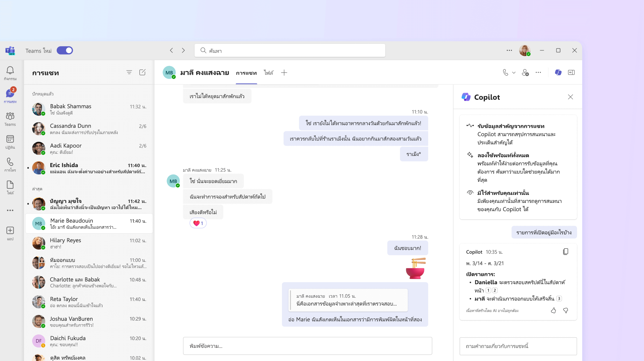This screenshot has width=644, height=361.
Task: Click the quoted message from 11.05 น.
Action: (348, 300)
